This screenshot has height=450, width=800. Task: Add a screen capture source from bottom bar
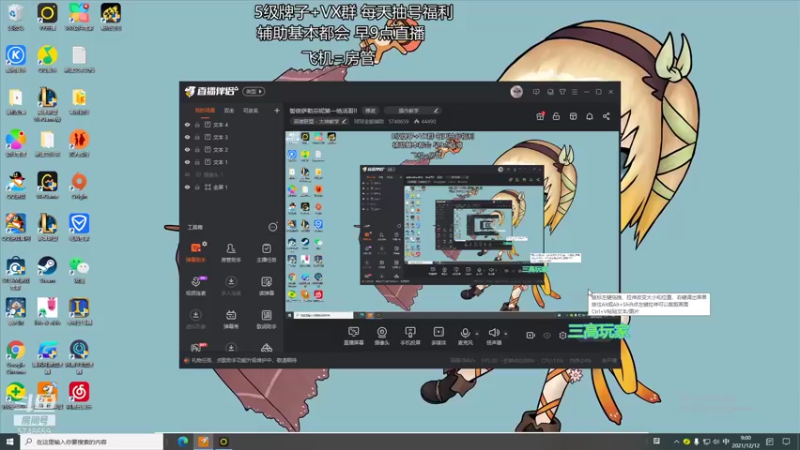point(353,336)
